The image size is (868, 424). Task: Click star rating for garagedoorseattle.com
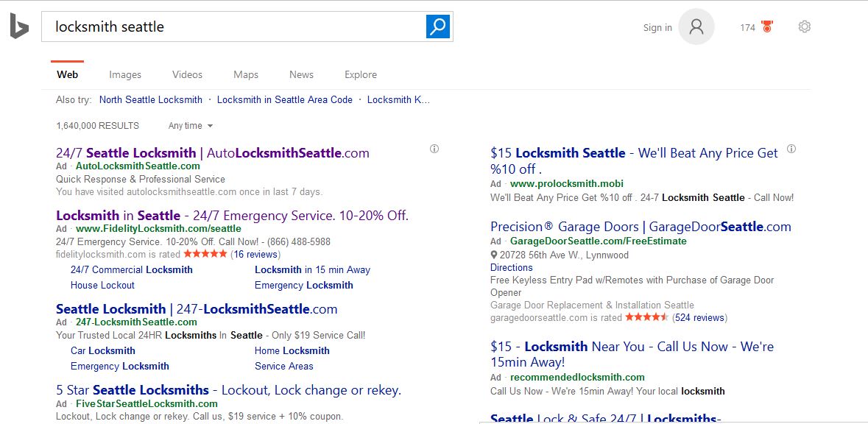646,317
